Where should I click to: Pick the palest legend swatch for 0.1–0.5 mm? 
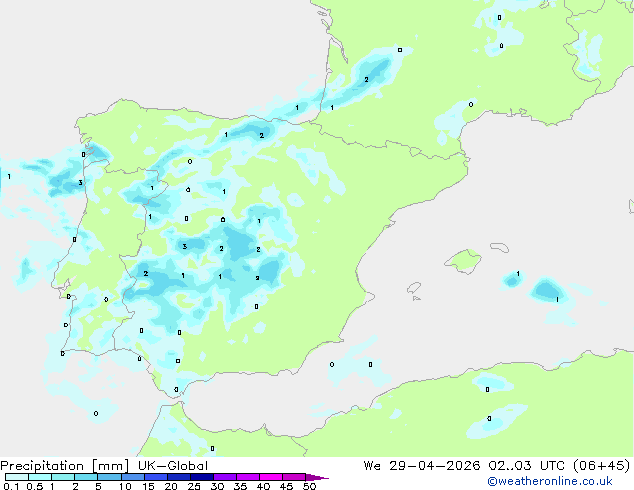coord(17,477)
